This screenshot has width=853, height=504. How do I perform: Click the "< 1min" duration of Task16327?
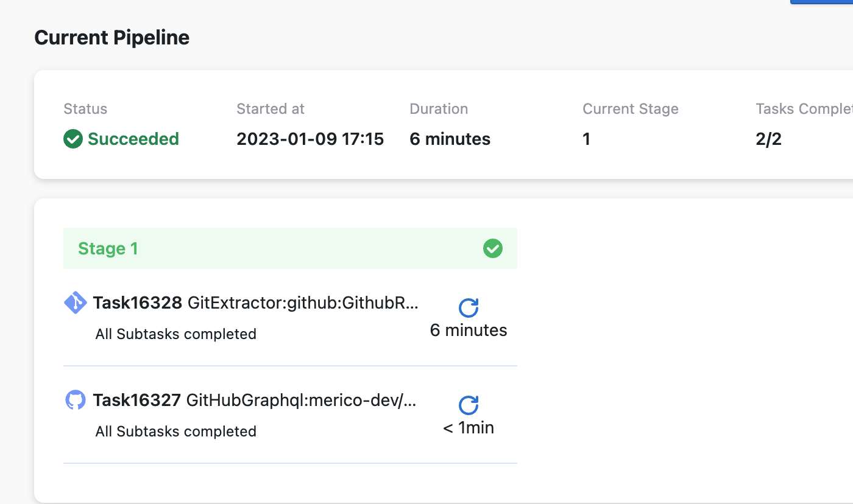(x=468, y=428)
